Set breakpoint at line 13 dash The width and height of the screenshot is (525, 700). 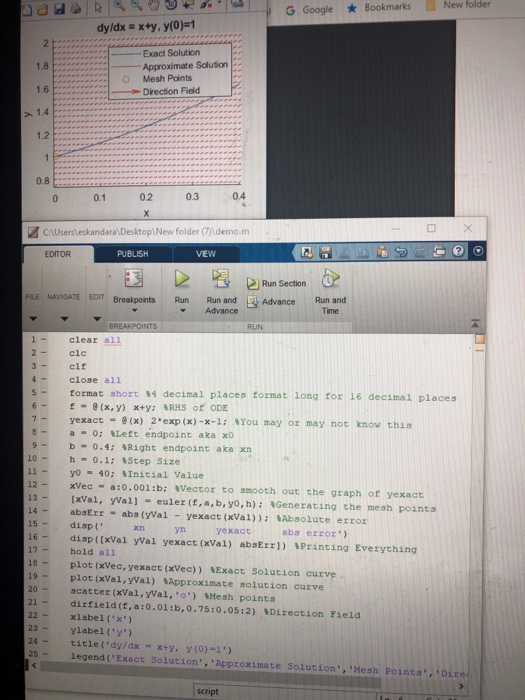click(x=44, y=497)
